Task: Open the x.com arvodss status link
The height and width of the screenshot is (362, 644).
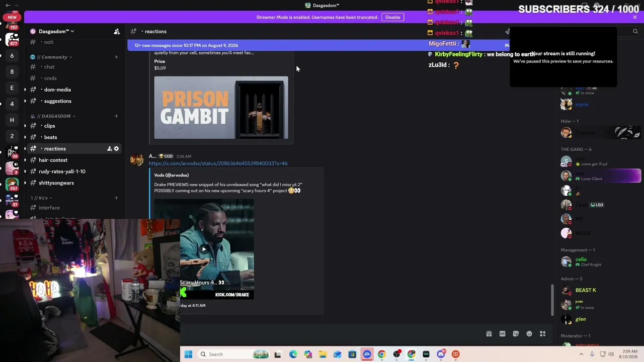Action: click(x=218, y=163)
